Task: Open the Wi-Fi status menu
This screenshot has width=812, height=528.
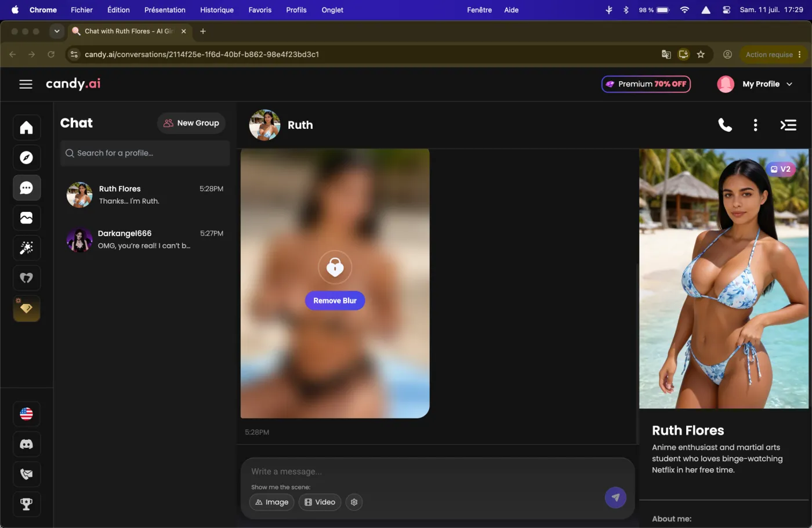Action: [x=684, y=10]
